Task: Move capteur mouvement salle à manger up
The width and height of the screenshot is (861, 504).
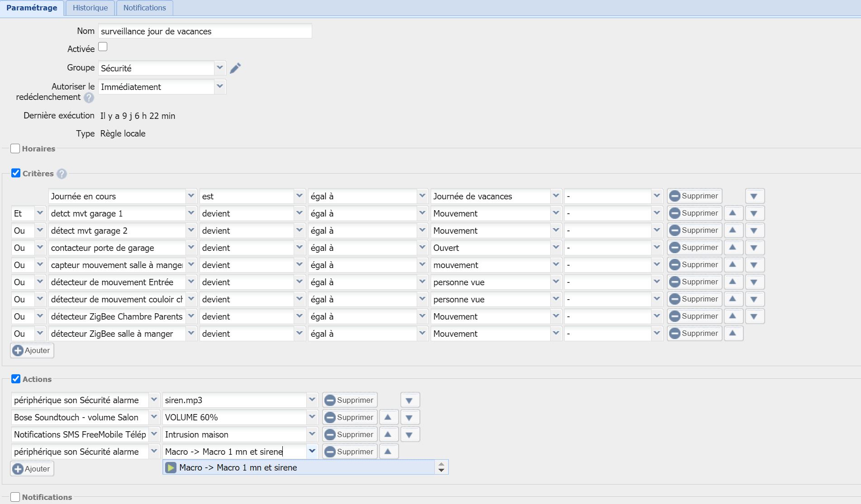Action: 733,265
